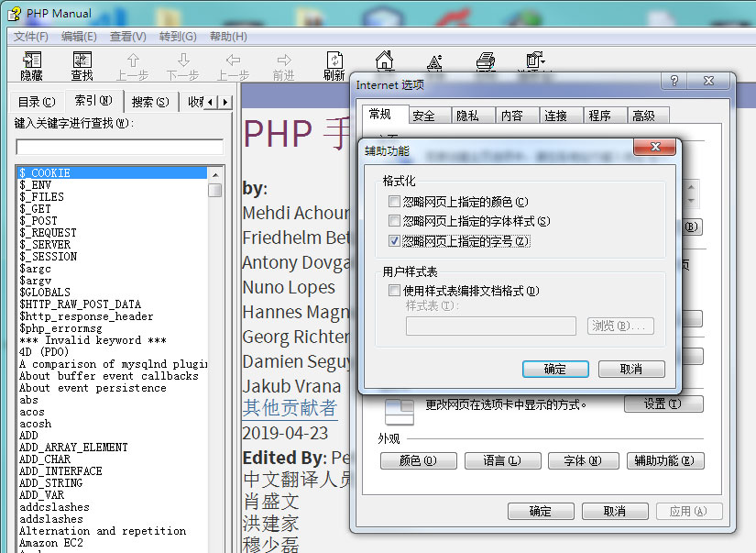
Task: Click the 辅助功能(E) button
Action: pos(665,460)
